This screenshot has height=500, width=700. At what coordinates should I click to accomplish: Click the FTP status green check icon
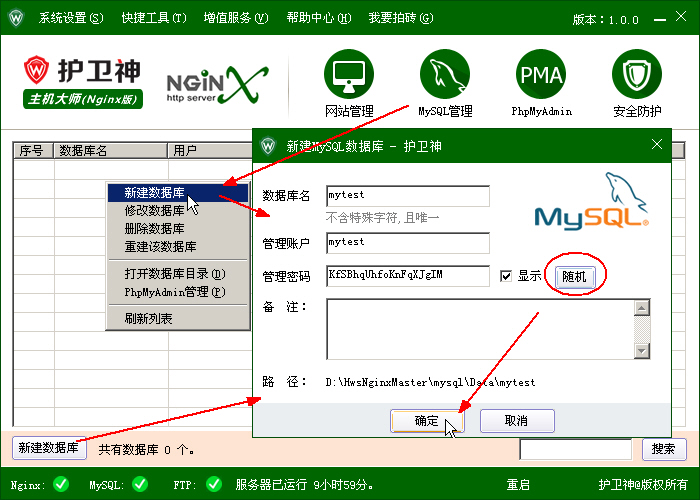213,485
